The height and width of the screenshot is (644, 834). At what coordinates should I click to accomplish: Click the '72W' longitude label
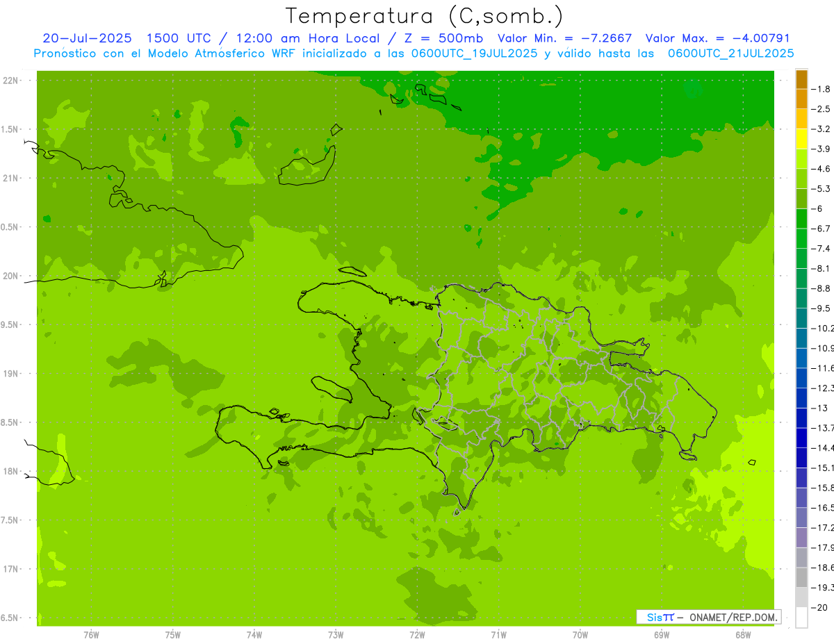click(417, 635)
